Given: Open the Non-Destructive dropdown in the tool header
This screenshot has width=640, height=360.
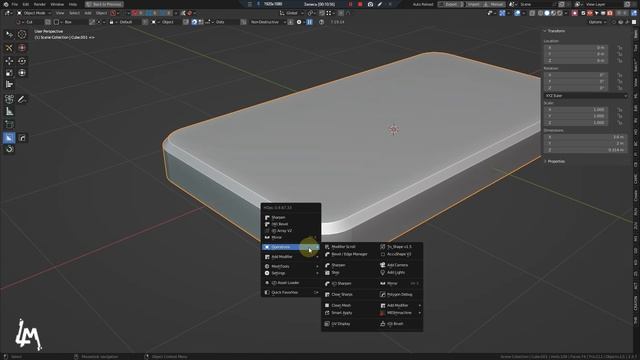Looking at the screenshot, I should (268, 22).
